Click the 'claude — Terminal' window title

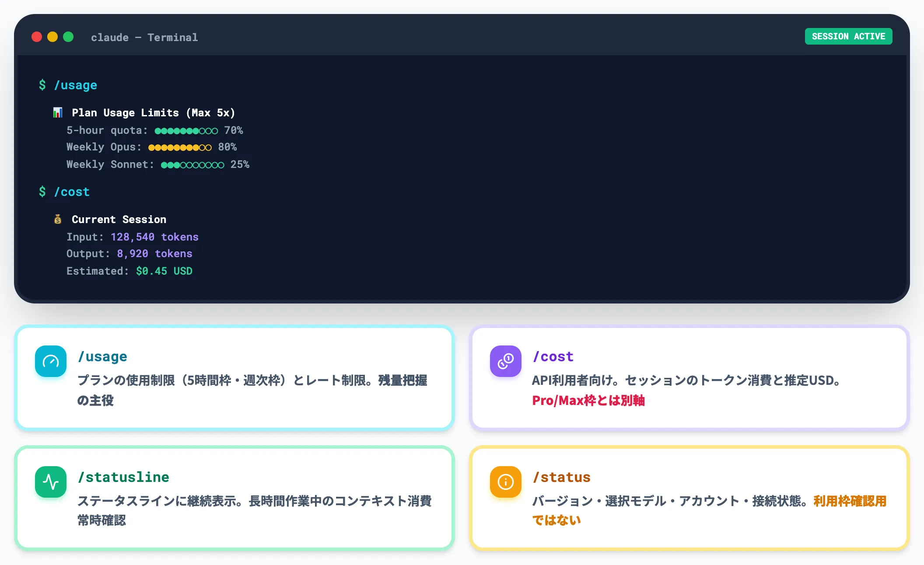click(x=144, y=37)
